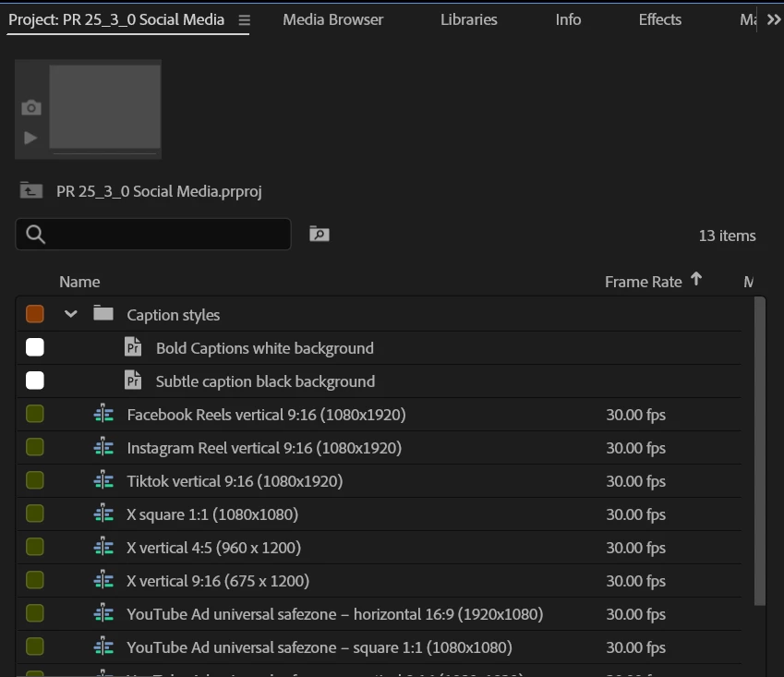
Task: Click green label swatch of YouTube Ad square
Action: (35, 647)
